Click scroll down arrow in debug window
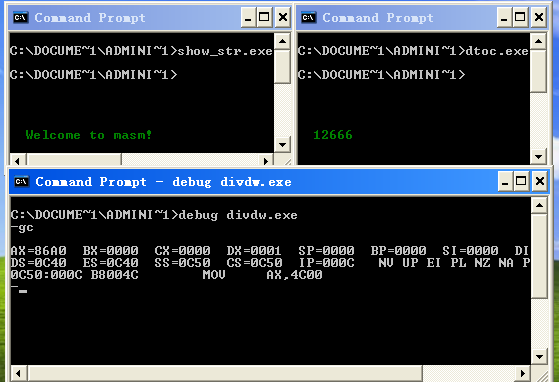This screenshot has height=382, width=559. [539, 356]
